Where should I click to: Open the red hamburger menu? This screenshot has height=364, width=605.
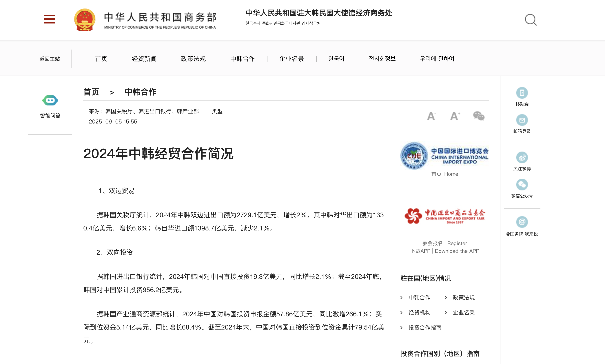pos(50,19)
